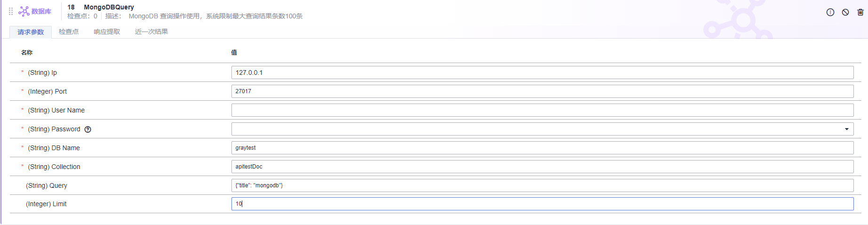The image size is (868, 225).
Task: Focus the User Name input field
Action: 542,110
